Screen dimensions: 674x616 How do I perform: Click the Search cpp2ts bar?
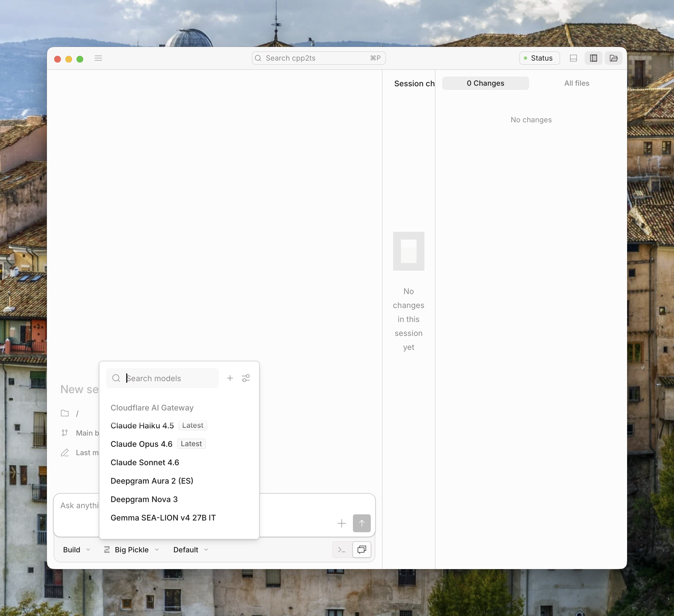tap(318, 58)
